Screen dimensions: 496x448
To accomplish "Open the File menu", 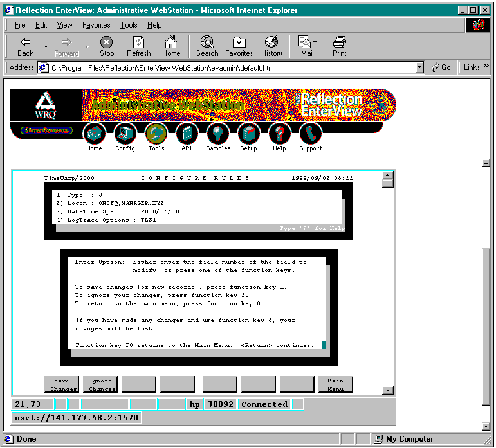I will [20, 25].
